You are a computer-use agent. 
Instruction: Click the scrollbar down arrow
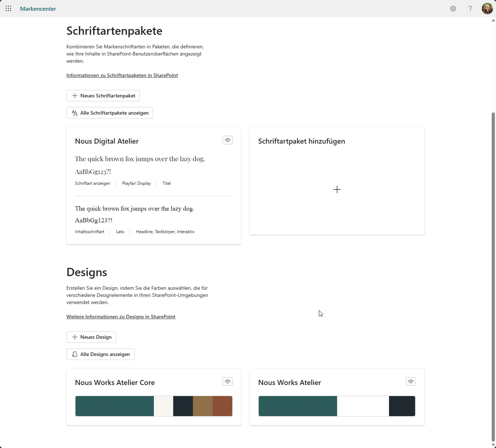[493, 445]
